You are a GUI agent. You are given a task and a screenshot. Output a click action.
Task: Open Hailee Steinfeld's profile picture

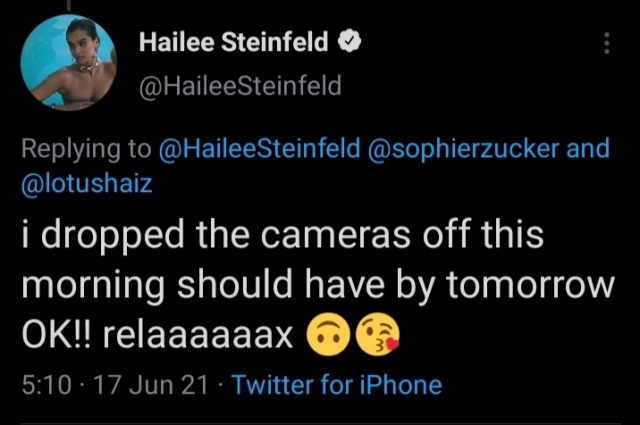[x=68, y=65]
